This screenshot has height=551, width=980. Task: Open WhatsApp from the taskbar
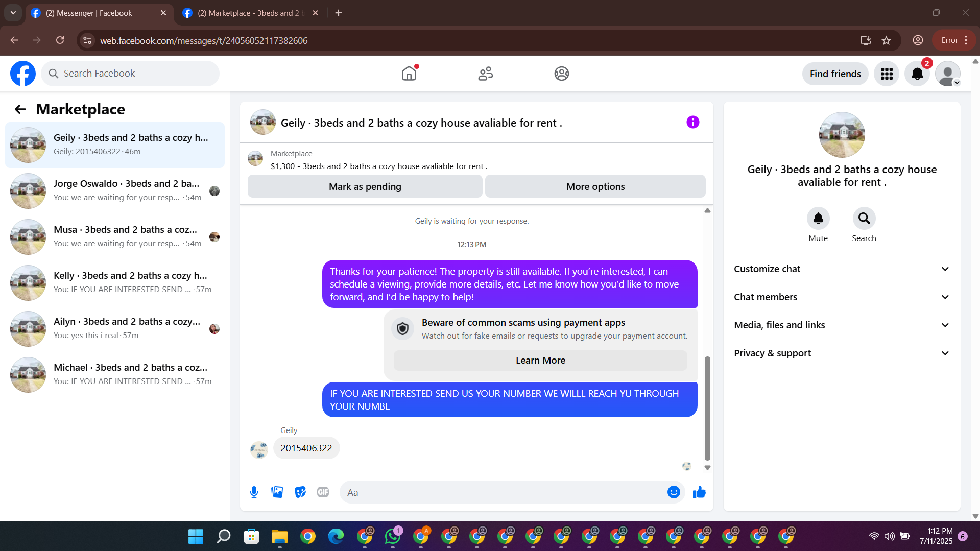393,536
